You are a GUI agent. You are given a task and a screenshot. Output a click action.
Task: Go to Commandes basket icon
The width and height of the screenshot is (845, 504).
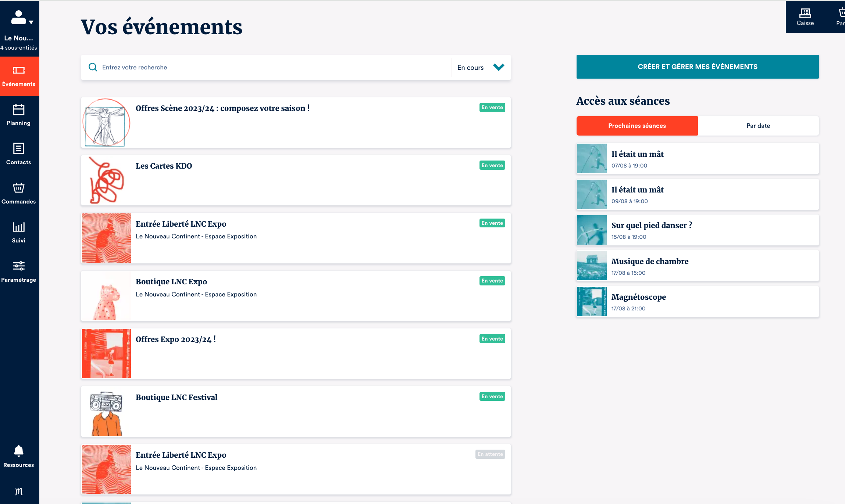click(18, 188)
